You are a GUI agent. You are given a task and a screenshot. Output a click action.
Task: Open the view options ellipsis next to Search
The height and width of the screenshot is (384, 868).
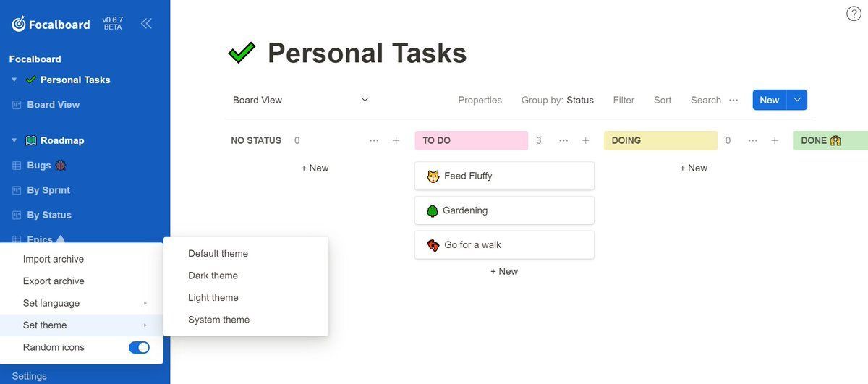coord(733,100)
